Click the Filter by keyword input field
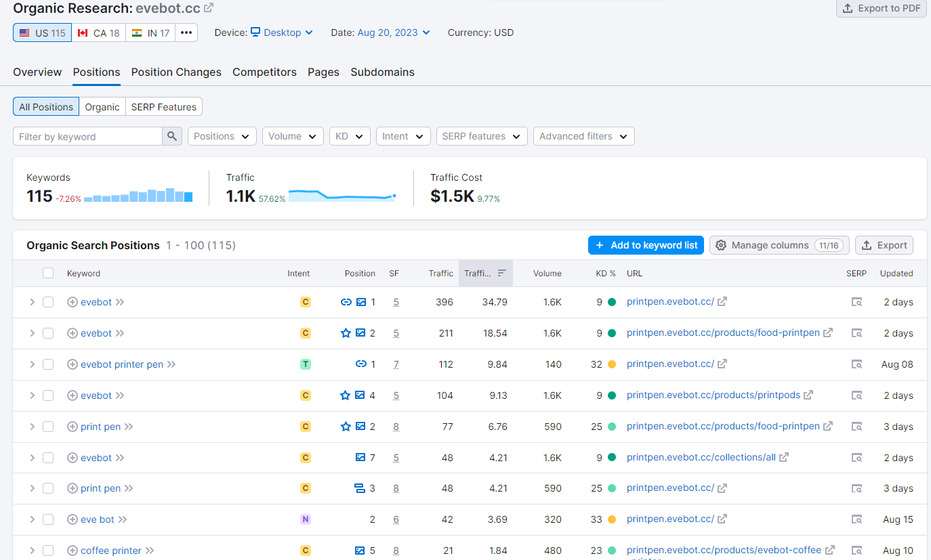 (87, 136)
